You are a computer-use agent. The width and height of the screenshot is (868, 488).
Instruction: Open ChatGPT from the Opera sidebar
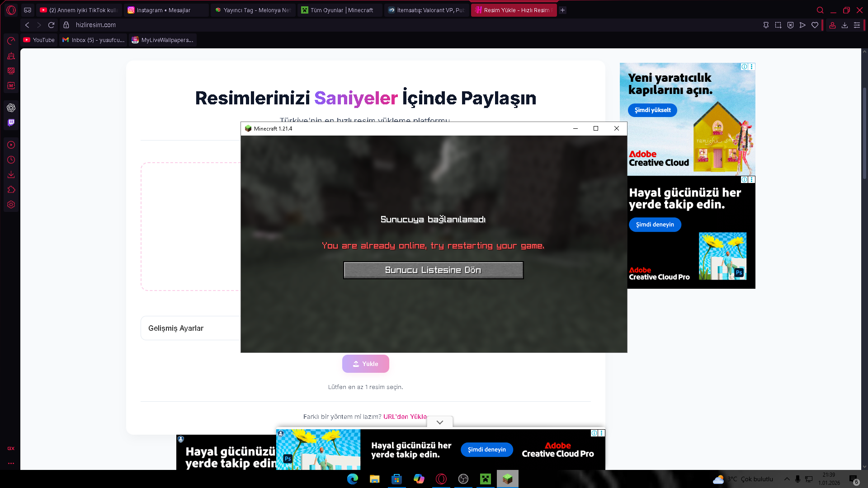[11, 108]
